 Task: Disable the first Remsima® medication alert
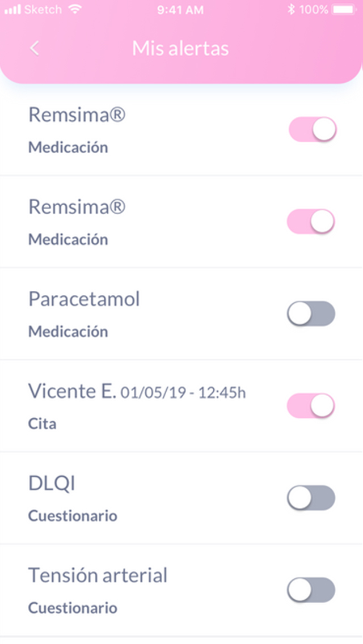pos(313,129)
